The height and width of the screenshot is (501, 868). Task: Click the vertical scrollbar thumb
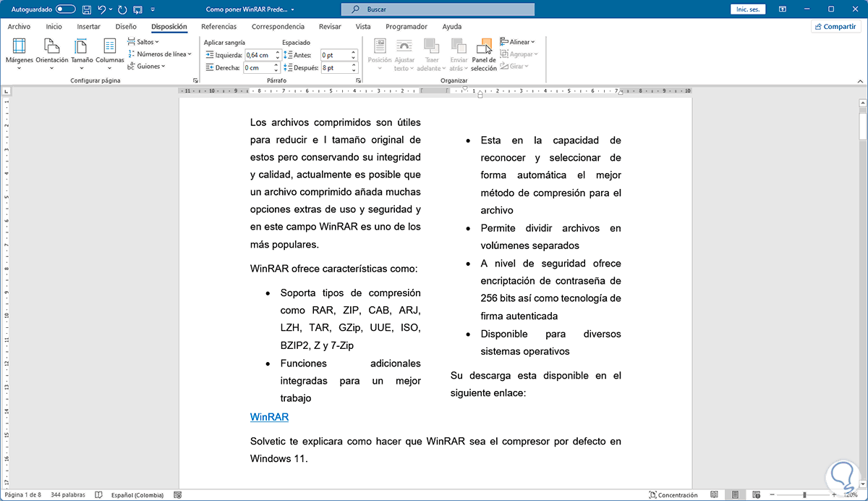point(862,125)
